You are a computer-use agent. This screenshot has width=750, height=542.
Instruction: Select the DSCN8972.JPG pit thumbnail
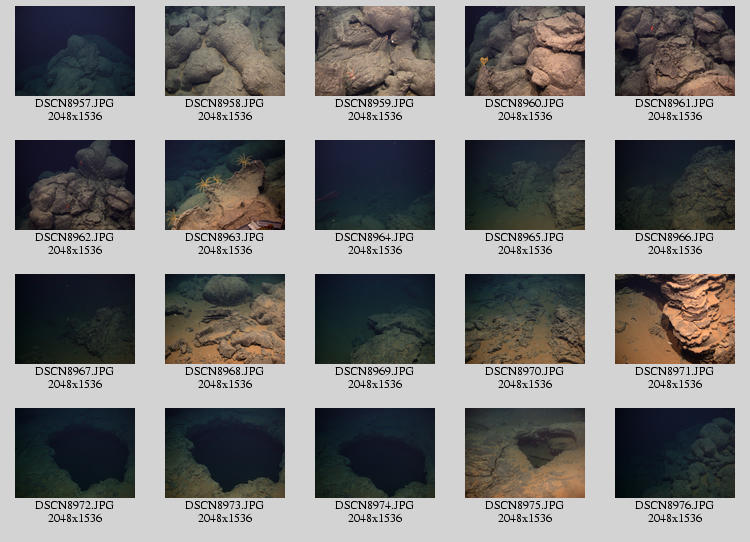click(75, 453)
